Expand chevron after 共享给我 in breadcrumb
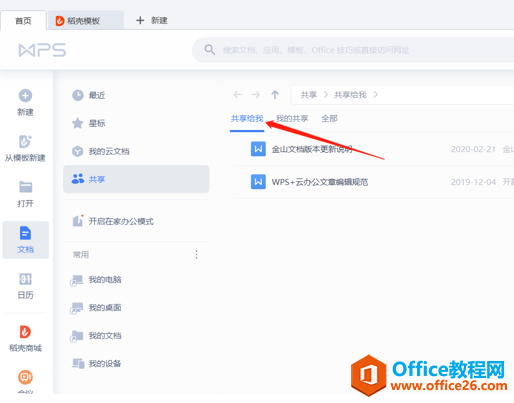This screenshot has width=514, height=403. click(x=375, y=95)
